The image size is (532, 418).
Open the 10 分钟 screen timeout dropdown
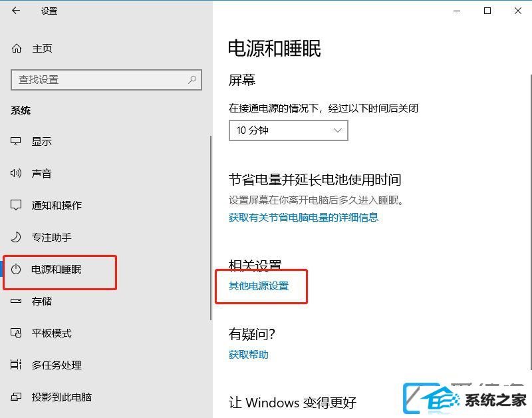(289, 130)
